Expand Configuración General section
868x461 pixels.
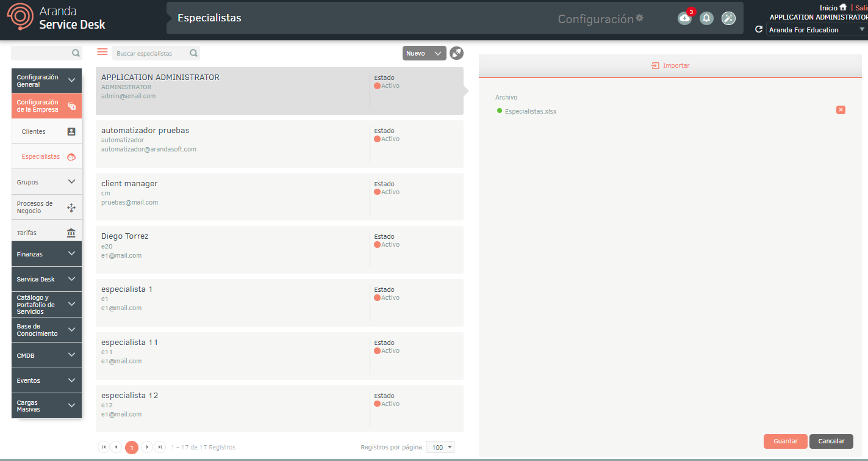tap(46, 81)
